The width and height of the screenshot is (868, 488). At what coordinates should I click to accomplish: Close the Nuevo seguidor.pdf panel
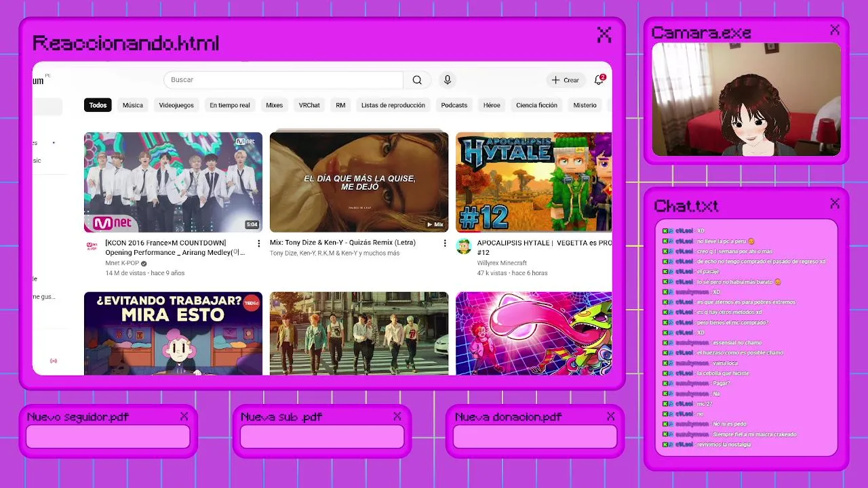pyautogui.click(x=184, y=416)
